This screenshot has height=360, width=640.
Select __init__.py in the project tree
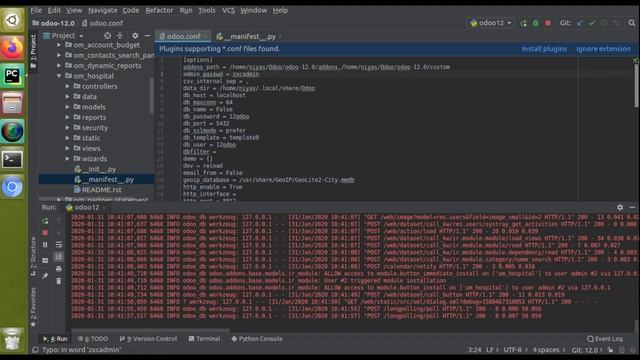click(x=96, y=169)
